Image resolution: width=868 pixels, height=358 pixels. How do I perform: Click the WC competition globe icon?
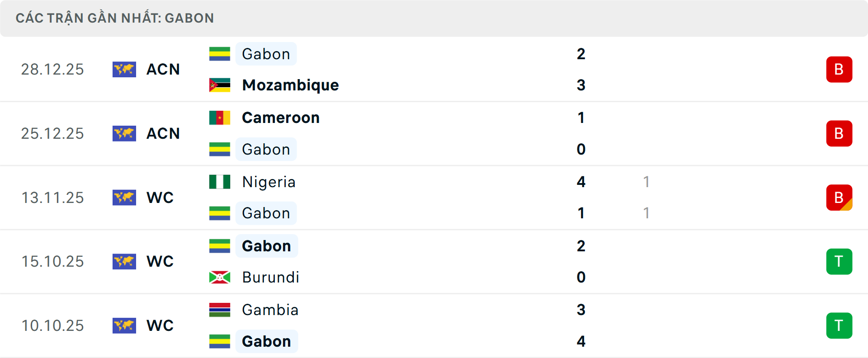124,198
